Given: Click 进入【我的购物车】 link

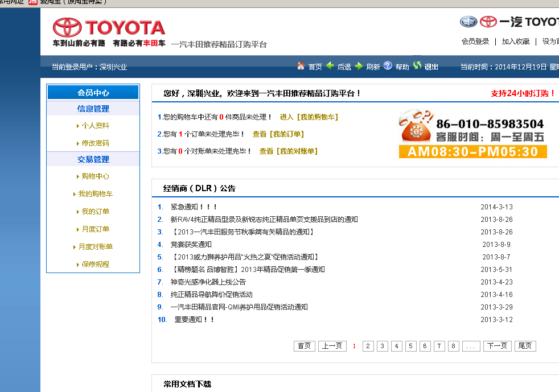Looking at the screenshot, I should tap(309, 117).
